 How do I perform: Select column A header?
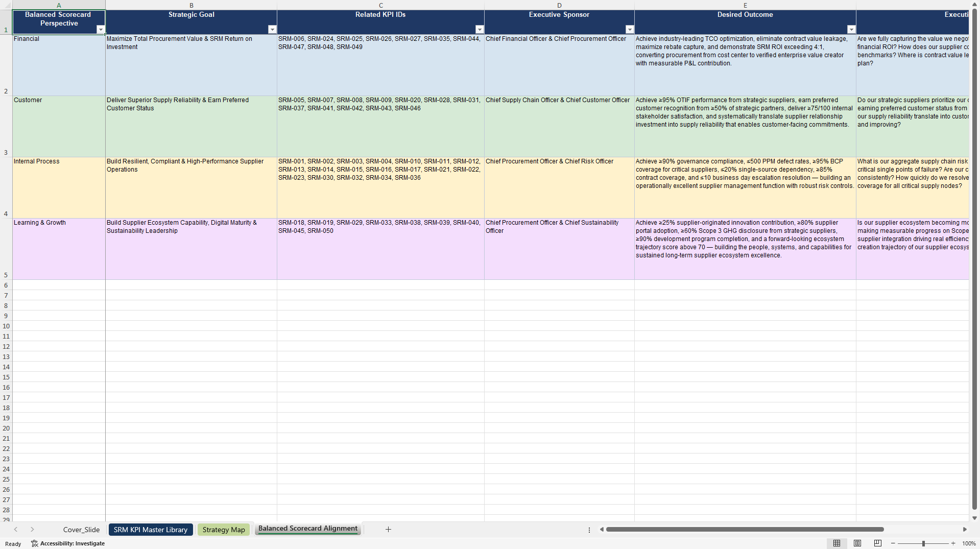(x=59, y=5)
